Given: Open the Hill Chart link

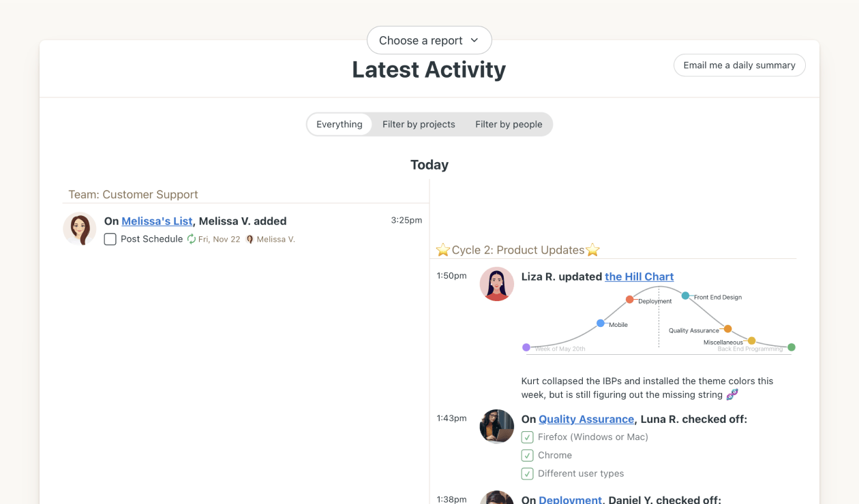Looking at the screenshot, I should click(x=639, y=277).
